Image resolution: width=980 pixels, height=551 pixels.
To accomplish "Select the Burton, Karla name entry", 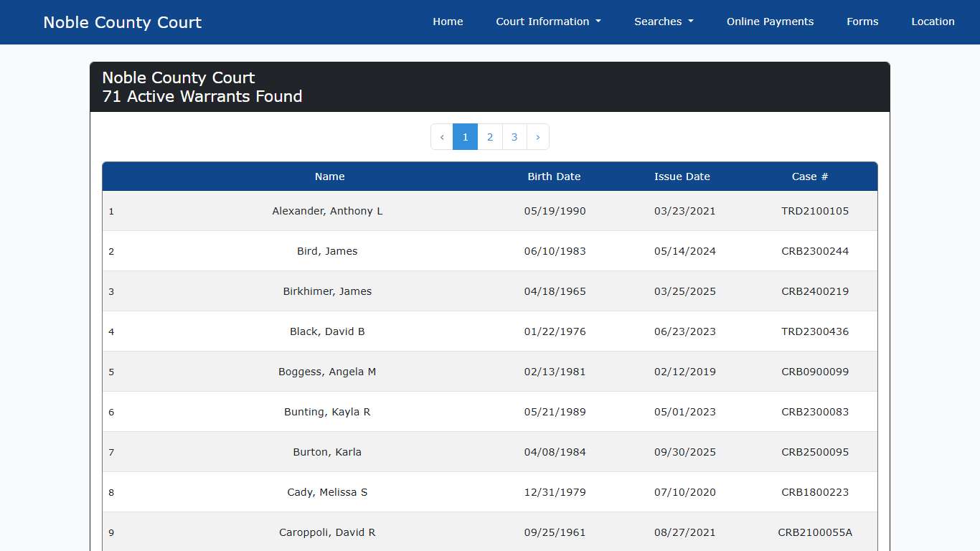I will click(x=327, y=452).
